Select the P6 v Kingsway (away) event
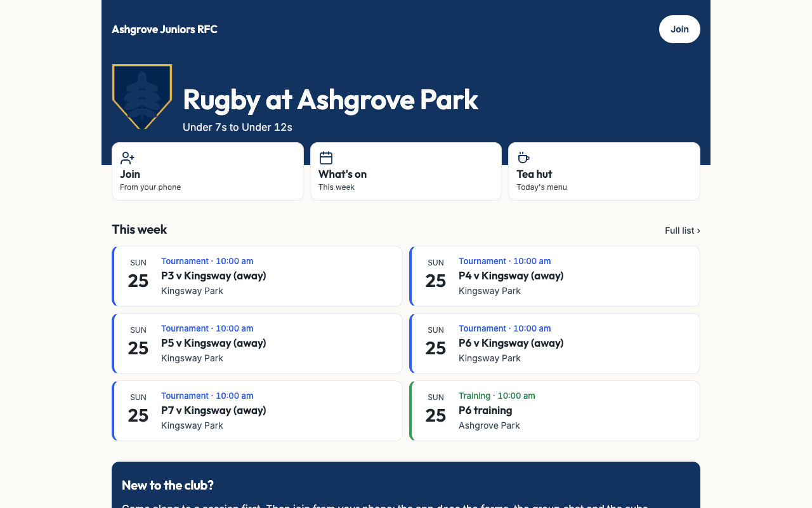The width and height of the screenshot is (812, 508). click(x=554, y=344)
